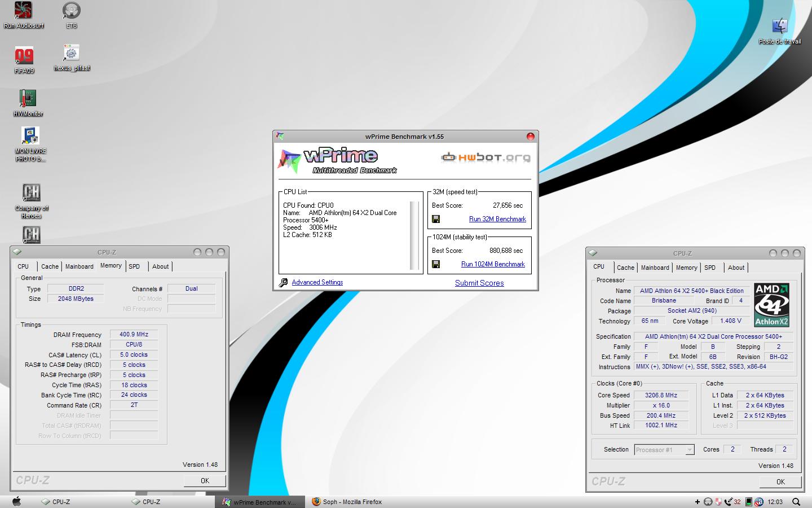Viewport: 812px width, 508px height.
Task: Click the CPU List scrollbar in wPrime
Action: pos(414,235)
